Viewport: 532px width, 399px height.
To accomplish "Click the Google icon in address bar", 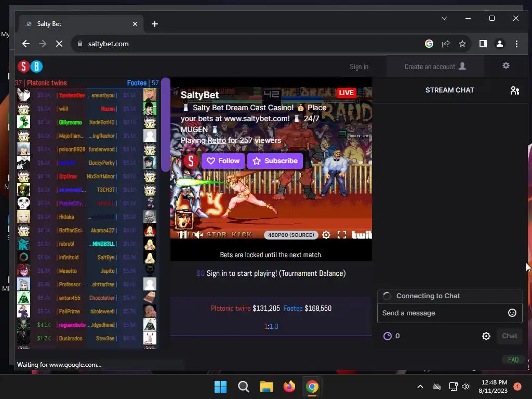I will click(x=429, y=44).
